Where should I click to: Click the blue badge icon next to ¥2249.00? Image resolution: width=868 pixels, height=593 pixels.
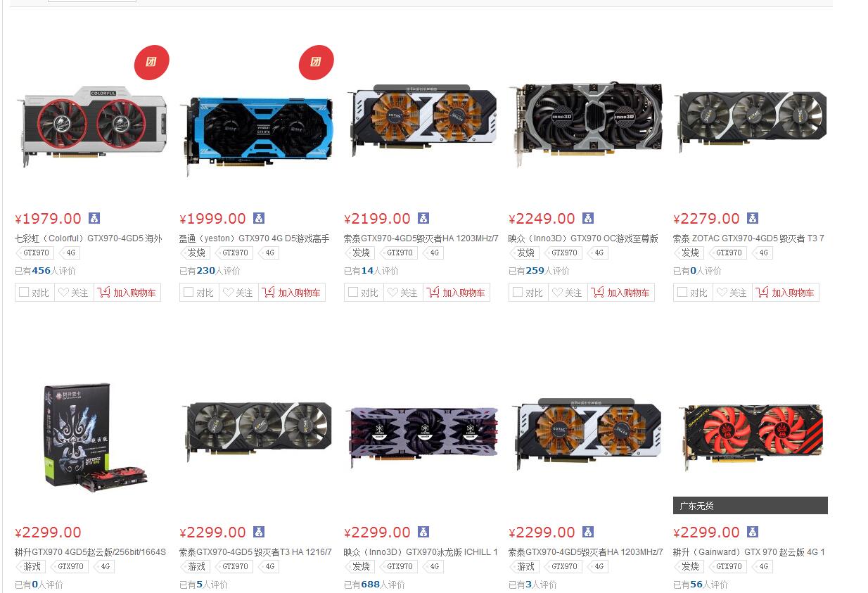[x=588, y=218]
